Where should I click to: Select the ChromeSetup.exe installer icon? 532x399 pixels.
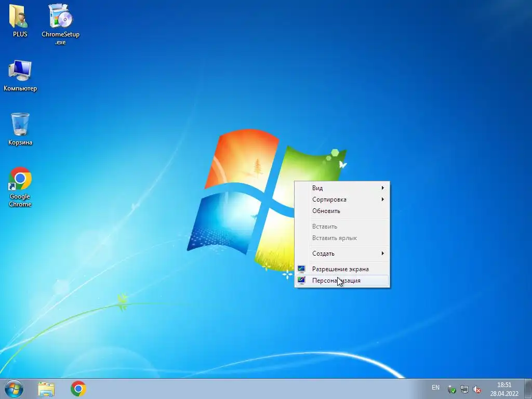coord(60,24)
